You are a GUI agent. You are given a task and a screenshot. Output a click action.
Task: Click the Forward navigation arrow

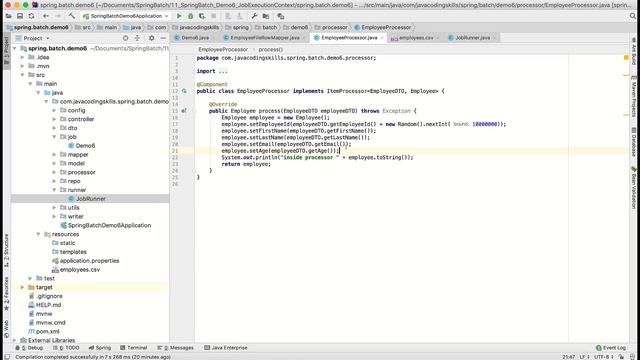[58, 16]
